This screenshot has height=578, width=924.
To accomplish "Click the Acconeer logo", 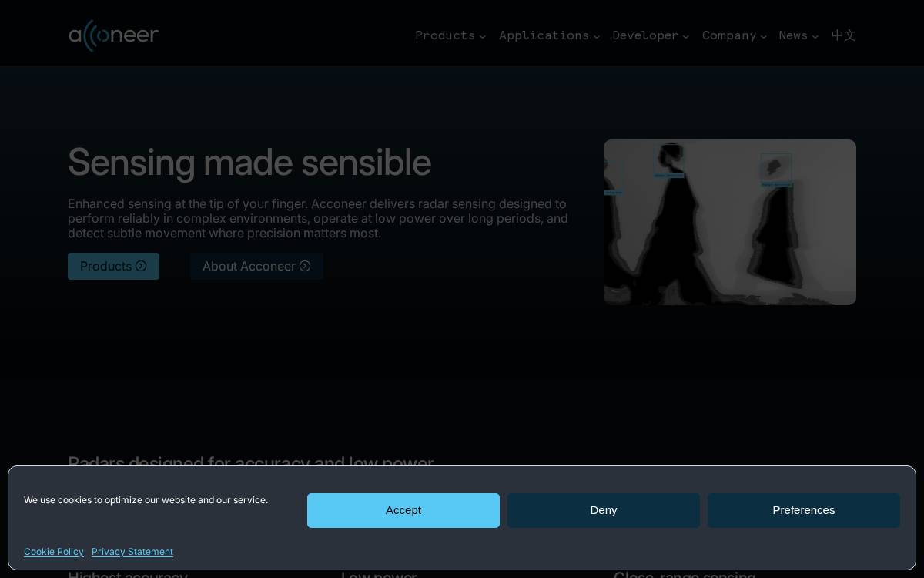I will click(x=114, y=35).
